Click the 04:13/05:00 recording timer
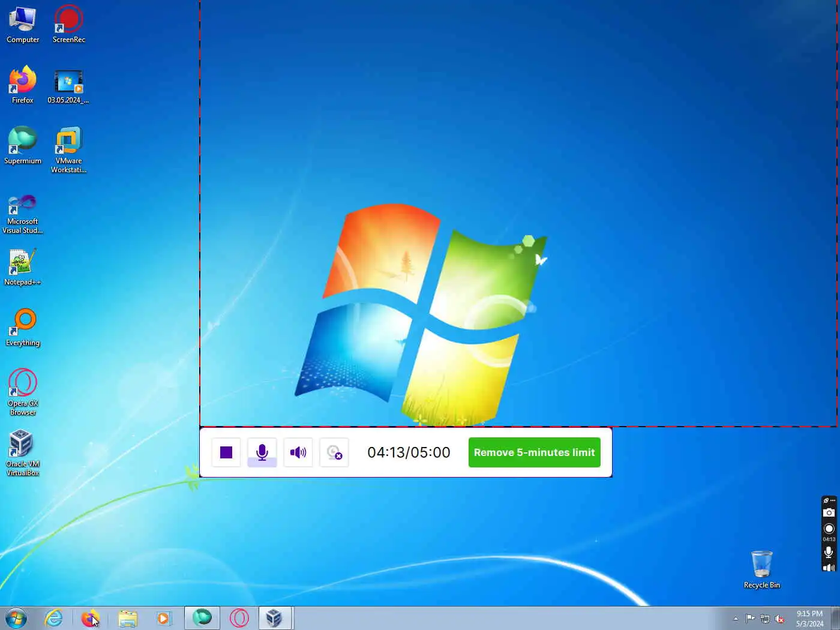This screenshot has width=840, height=630. [x=409, y=452]
